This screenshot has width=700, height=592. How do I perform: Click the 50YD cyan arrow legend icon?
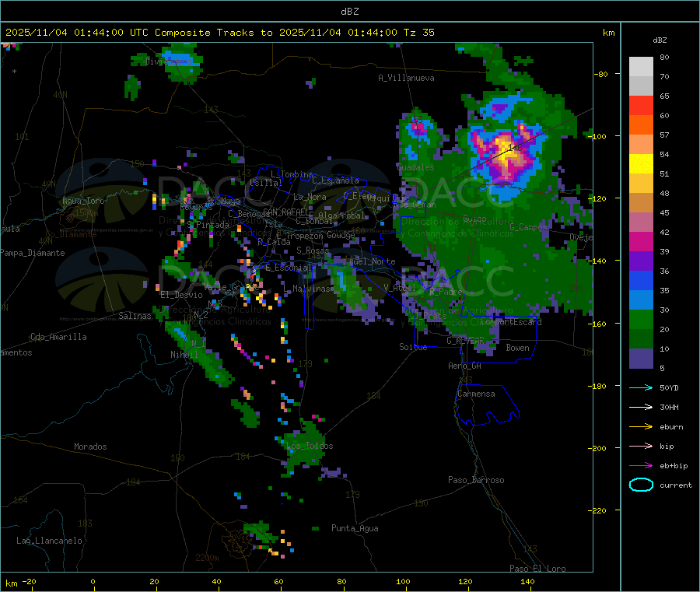click(641, 387)
